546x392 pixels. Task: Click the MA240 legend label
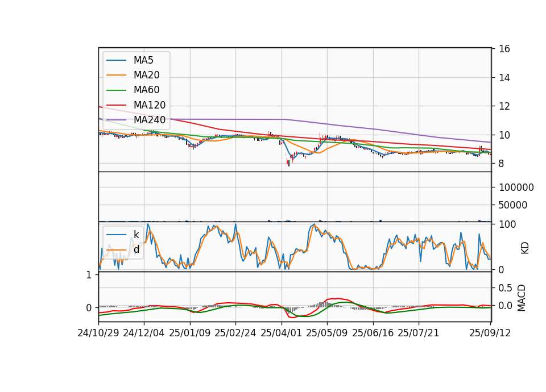(150, 120)
